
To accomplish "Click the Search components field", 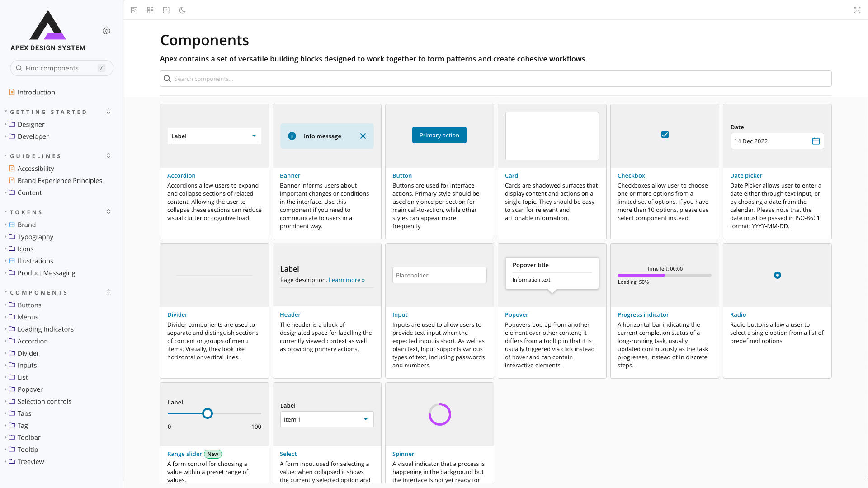I will [x=495, y=79].
